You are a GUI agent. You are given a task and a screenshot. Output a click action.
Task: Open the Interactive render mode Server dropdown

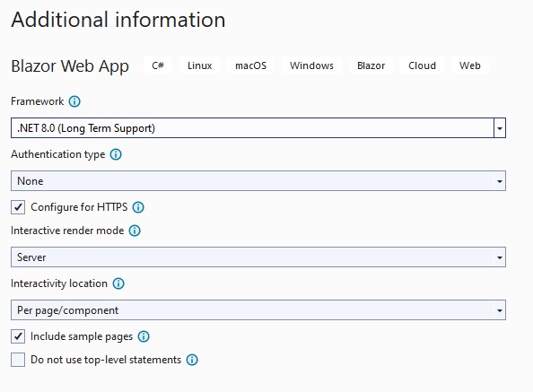coord(258,257)
